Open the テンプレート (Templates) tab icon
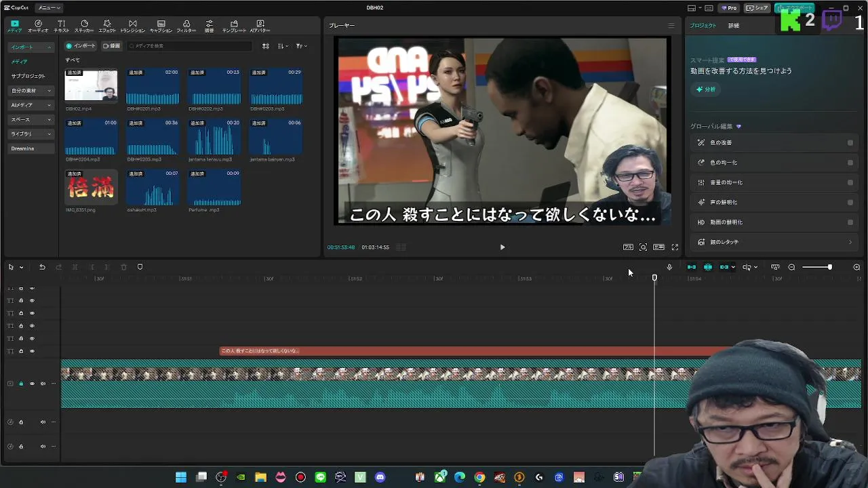Screen dimensions: 868x488 [x=234, y=26]
